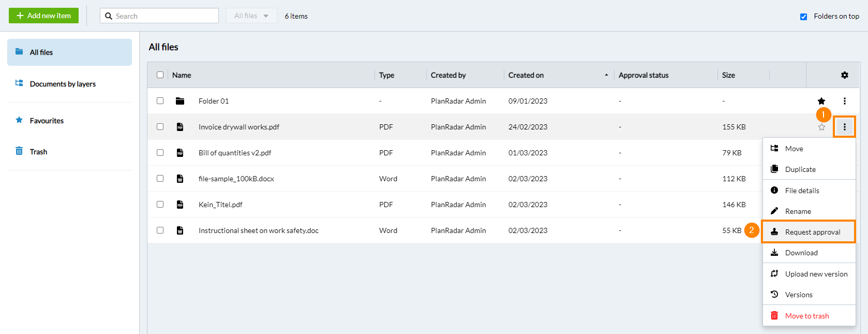Select checkbox for Kein_Titel.pdf row

pos(160,205)
